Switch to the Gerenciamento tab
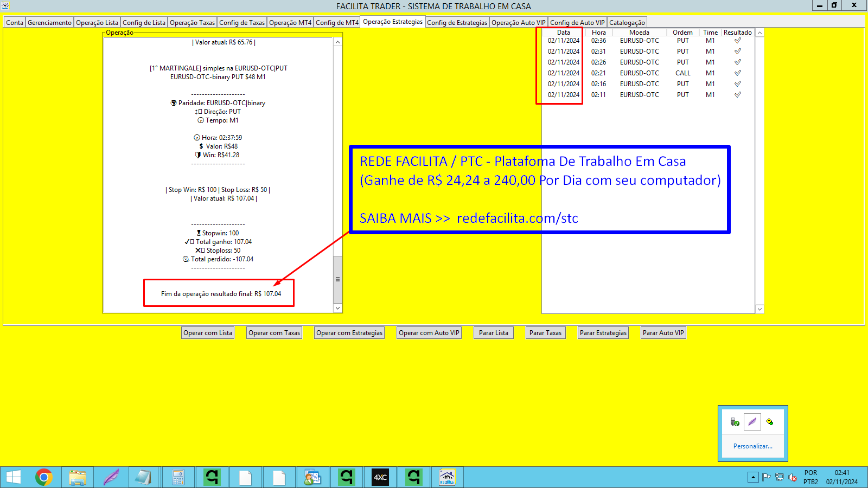The width and height of the screenshot is (868, 488). pos(49,23)
